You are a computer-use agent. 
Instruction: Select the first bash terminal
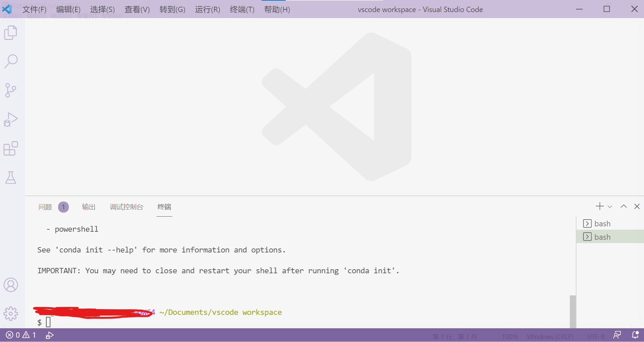pyautogui.click(x=610, y=223)
